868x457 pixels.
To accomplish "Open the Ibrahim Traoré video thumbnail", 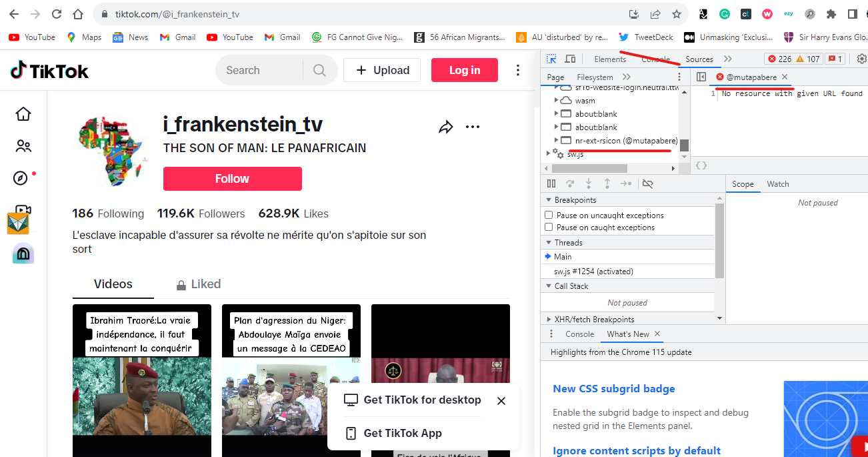I will click(x=142, y=380).
